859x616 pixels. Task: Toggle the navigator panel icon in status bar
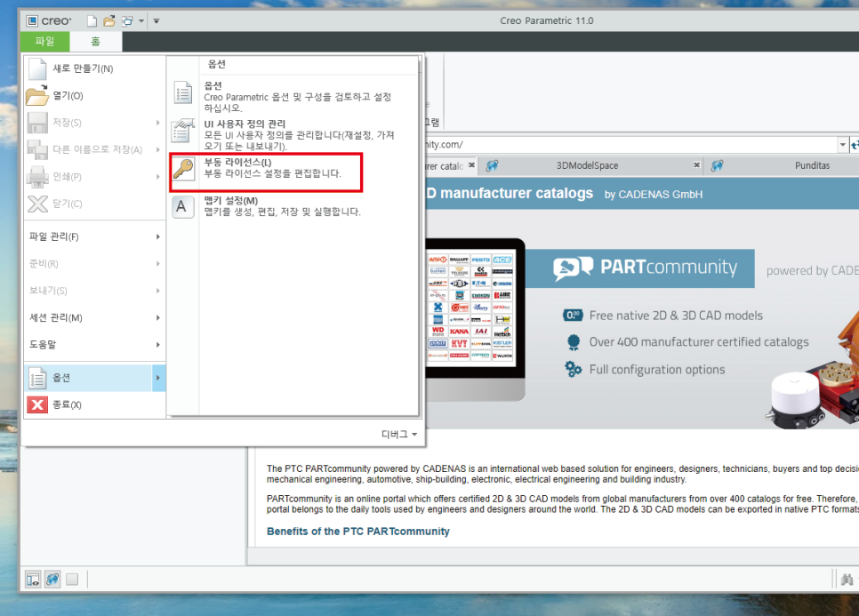tap(33, 579)
